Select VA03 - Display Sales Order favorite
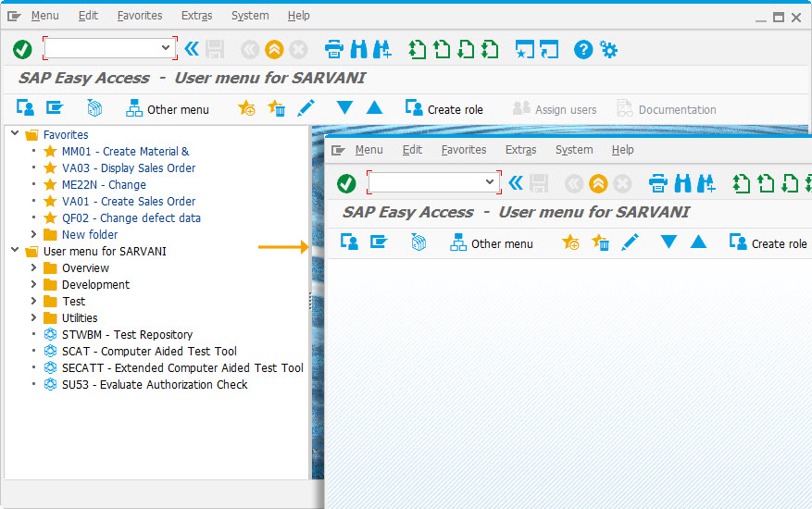 (x=129, y=168)
